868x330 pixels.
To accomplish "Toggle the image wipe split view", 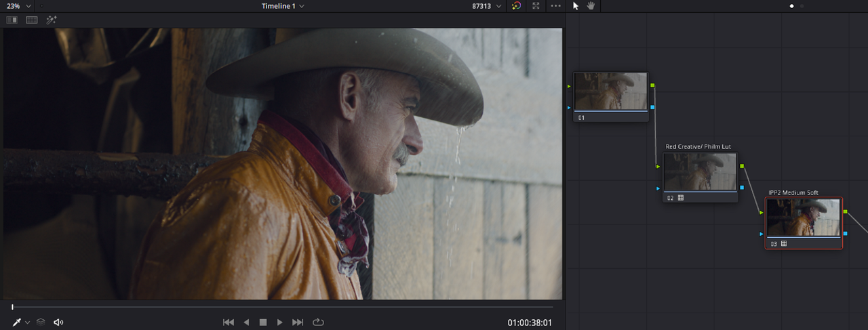I will [12, 20].
